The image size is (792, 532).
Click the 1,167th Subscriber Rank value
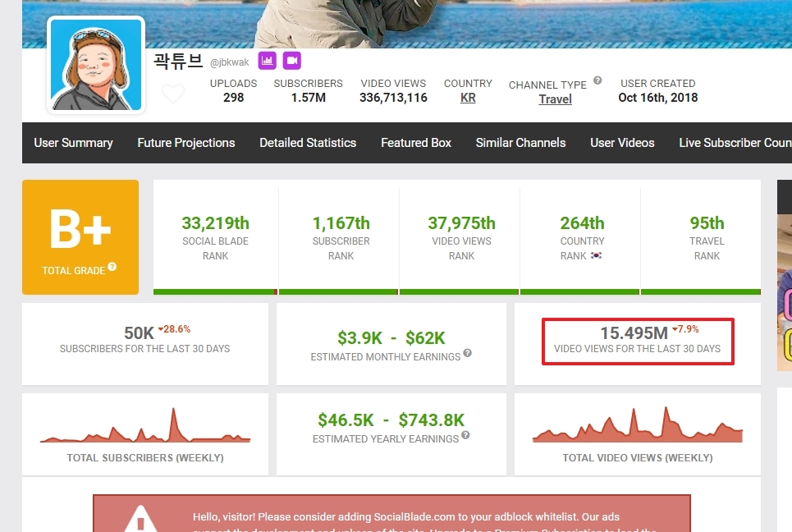click(x=339, y=222)
